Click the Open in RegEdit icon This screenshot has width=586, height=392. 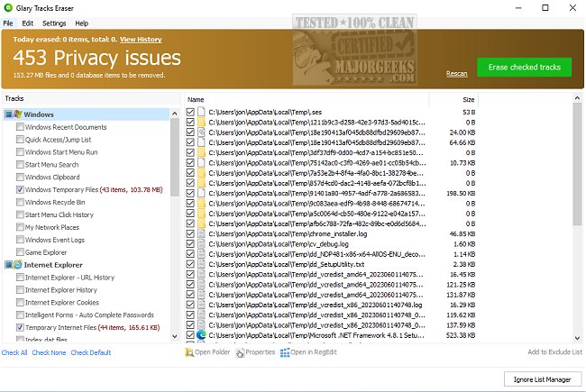click(x=284, y=352)
